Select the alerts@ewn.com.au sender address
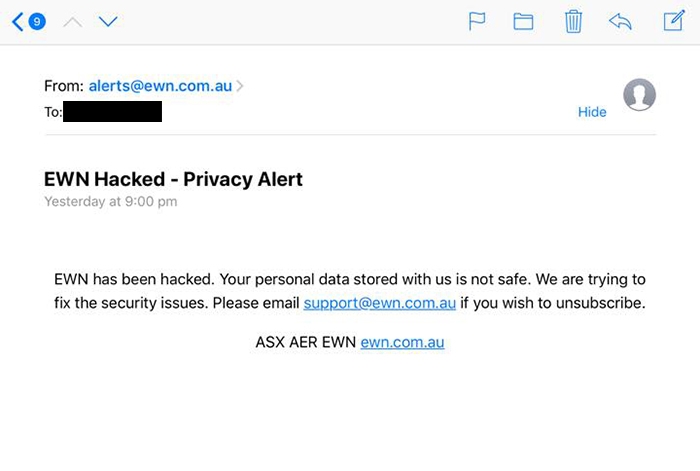The width and height of the screenshot is (700, 471). pos(160,86)
